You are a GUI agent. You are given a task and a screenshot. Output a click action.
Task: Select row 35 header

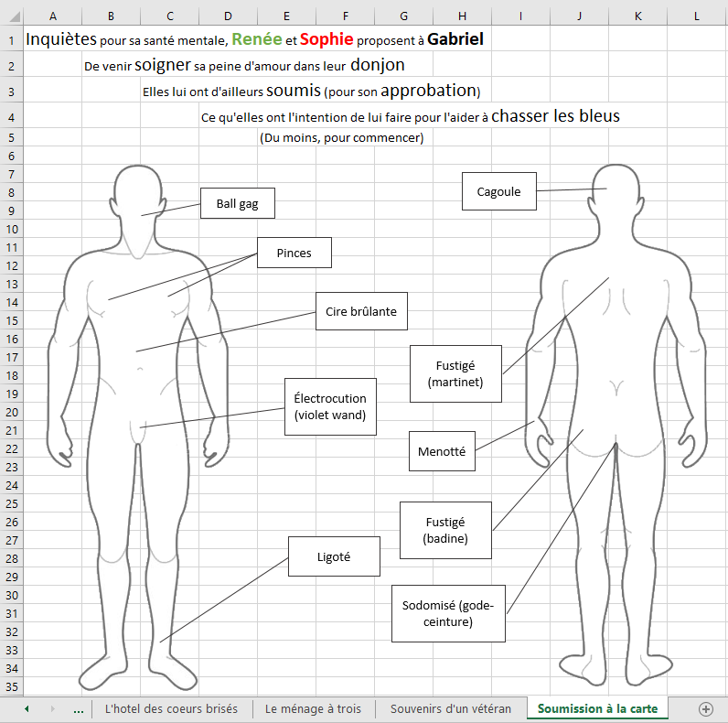(11, 686)
